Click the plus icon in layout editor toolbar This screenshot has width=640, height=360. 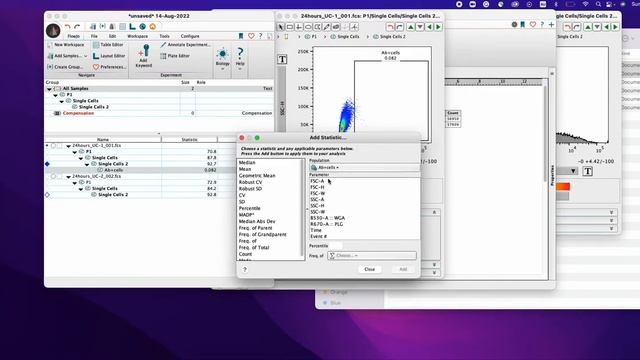[x=551, y=25]
